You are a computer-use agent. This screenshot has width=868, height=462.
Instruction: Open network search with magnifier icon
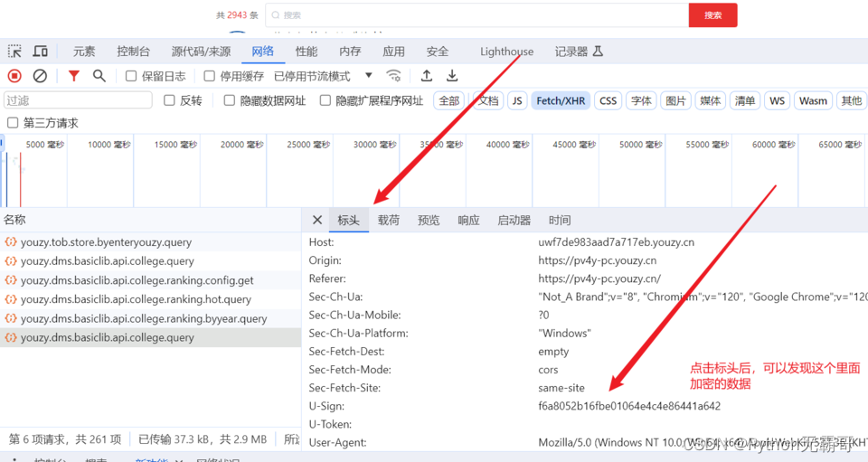[x=99, y=76]
